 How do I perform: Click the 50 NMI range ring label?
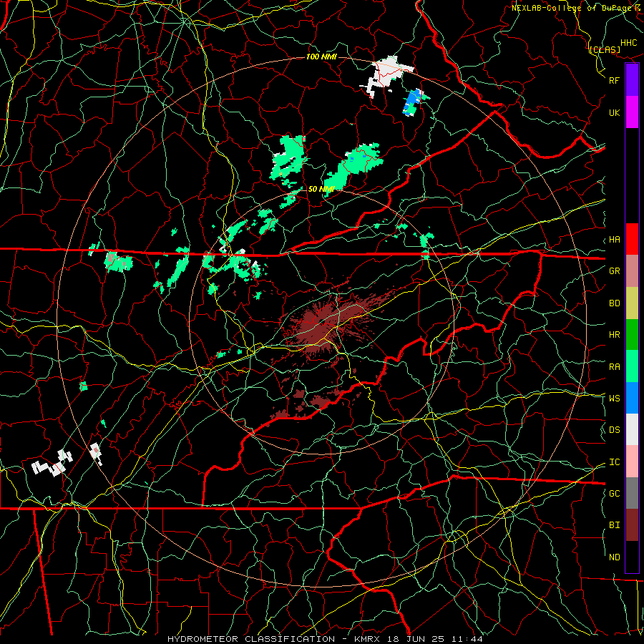click(x=321, y=189)
